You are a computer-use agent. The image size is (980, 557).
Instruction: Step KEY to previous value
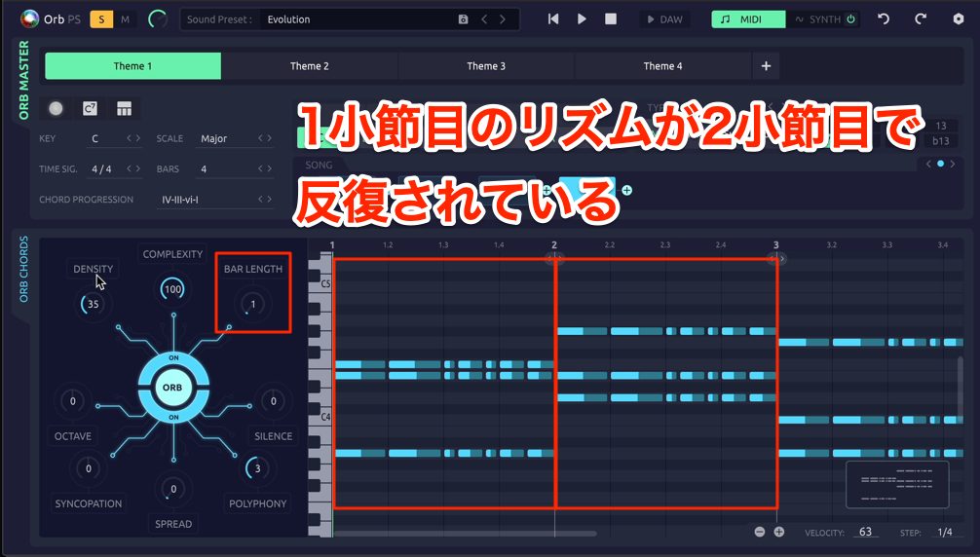130,138
